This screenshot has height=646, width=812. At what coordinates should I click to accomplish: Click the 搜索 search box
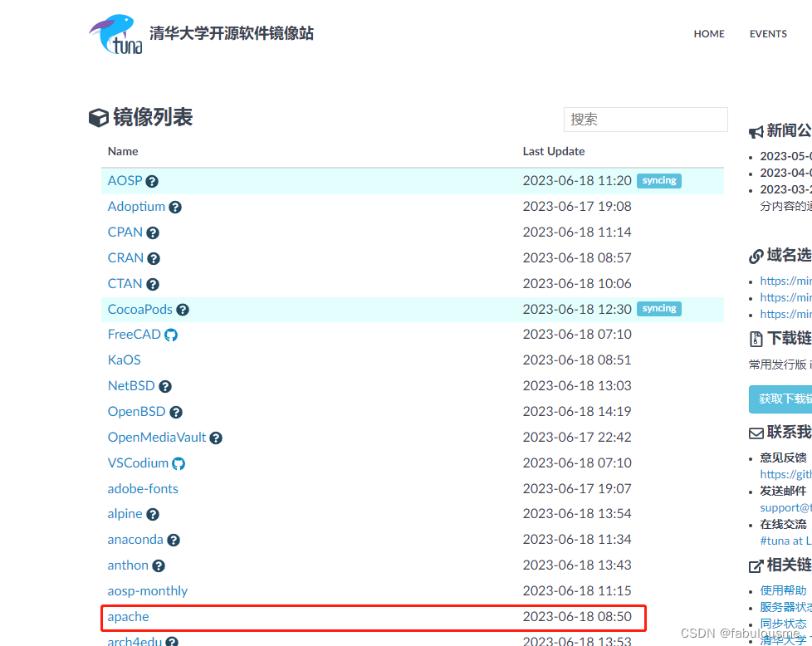[x=645, y=120]
